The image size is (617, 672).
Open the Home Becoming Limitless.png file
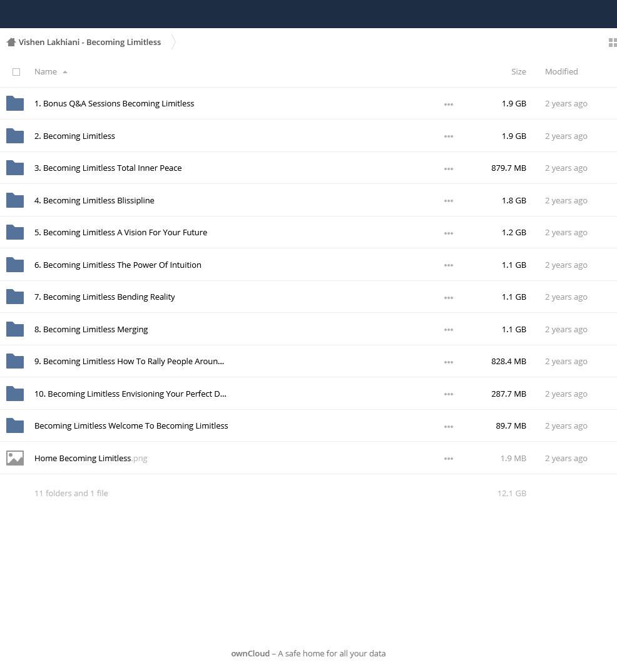click(91, 458)
